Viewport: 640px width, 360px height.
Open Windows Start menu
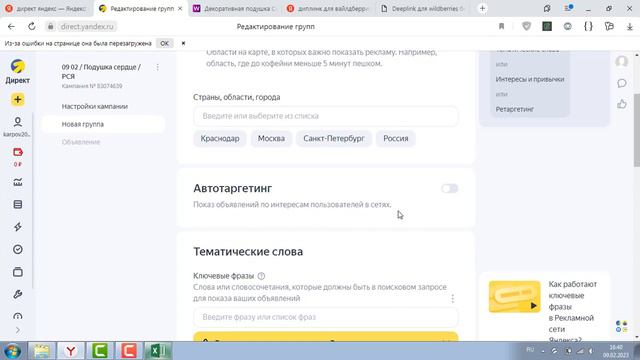[13, 351]
